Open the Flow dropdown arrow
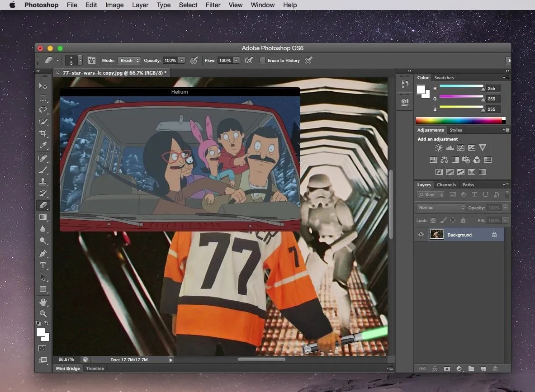 [236, 61]
